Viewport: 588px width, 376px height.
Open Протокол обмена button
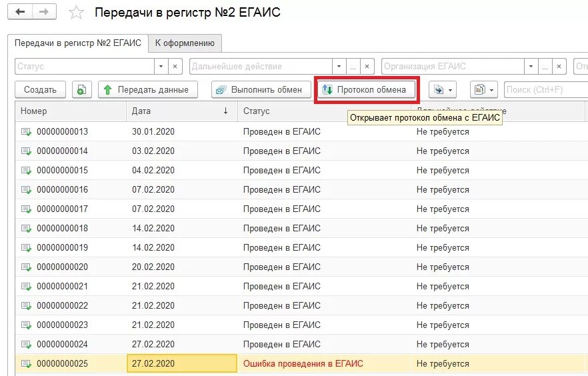pyautogui.click(x=367, y=89)
